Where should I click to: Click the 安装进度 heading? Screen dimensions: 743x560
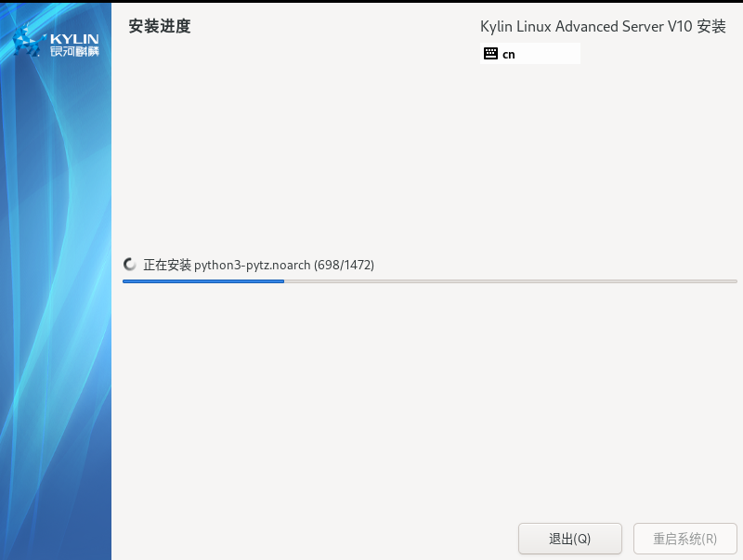(x=159, y=26)
